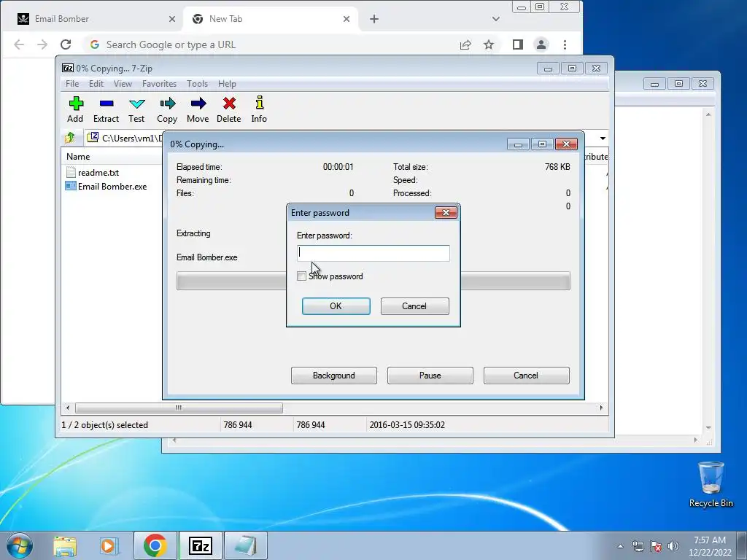The width and height of the screenshot is (747, 560).
Task: Click the right scroll arrow in 7-Zip list
Action: [x=601, y=408]
